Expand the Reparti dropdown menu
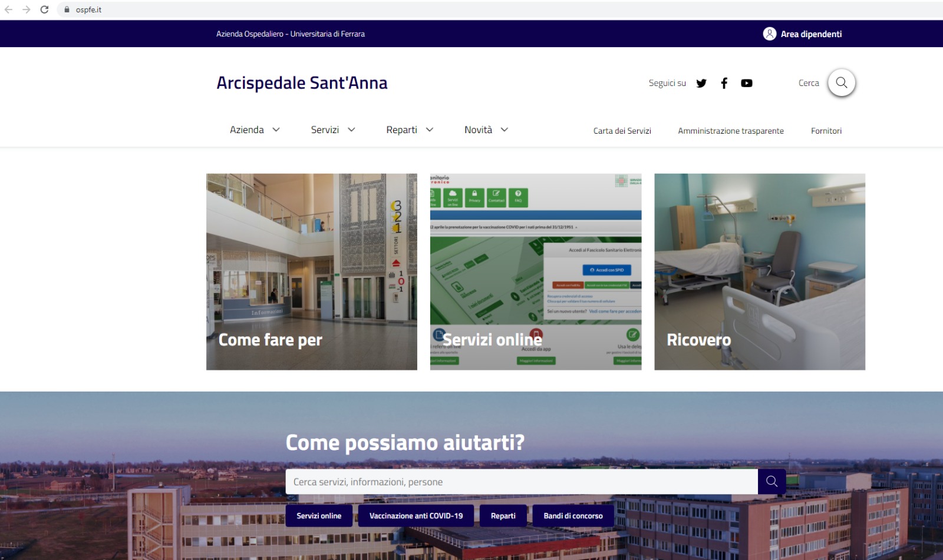This screenshot has width=943, height=560. [x=410, y=130]
